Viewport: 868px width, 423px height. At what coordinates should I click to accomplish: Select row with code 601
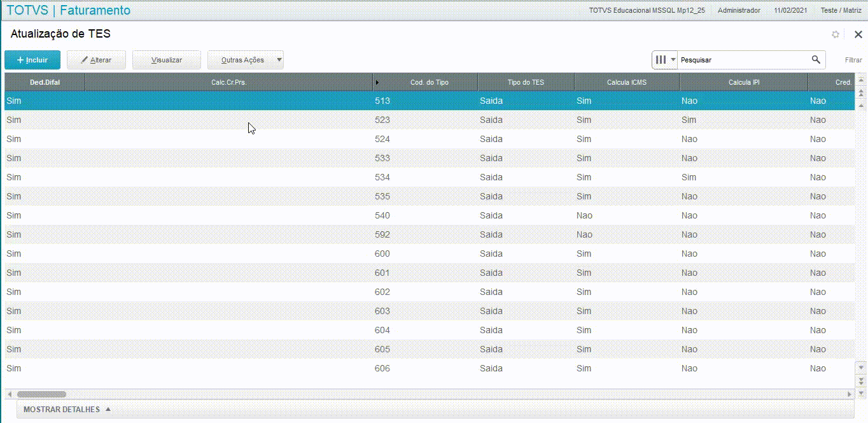coord(430,273)
